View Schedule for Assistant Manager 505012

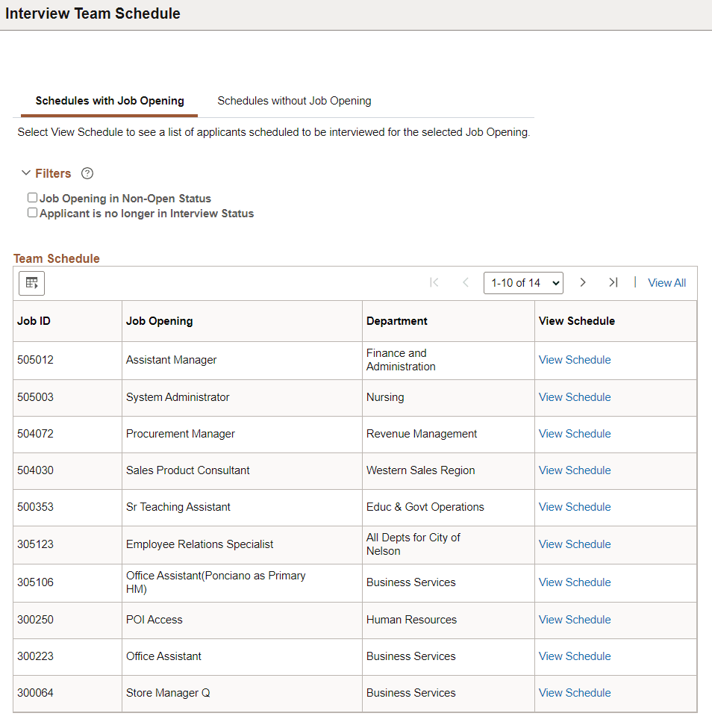(575, 360)
